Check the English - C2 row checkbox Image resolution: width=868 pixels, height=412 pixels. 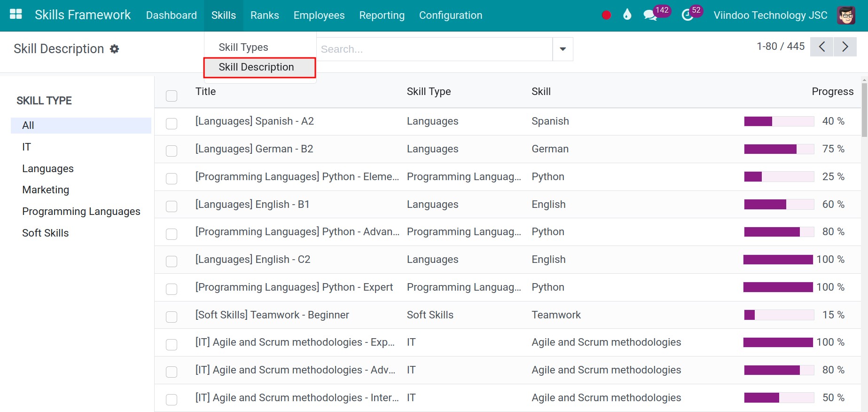pyautogui.click(x=172, y=261)
